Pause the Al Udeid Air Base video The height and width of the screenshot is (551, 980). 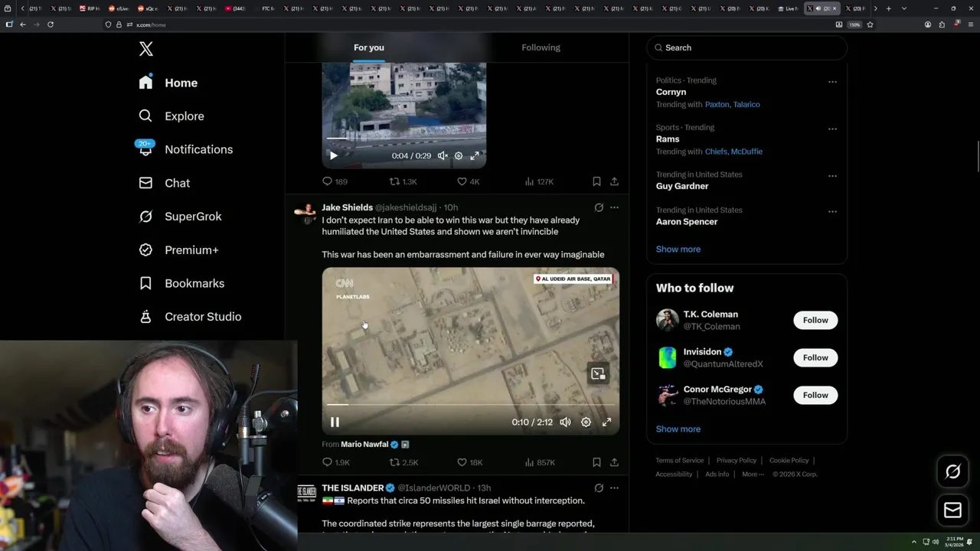pyautogui.click(x=335, y=422)
